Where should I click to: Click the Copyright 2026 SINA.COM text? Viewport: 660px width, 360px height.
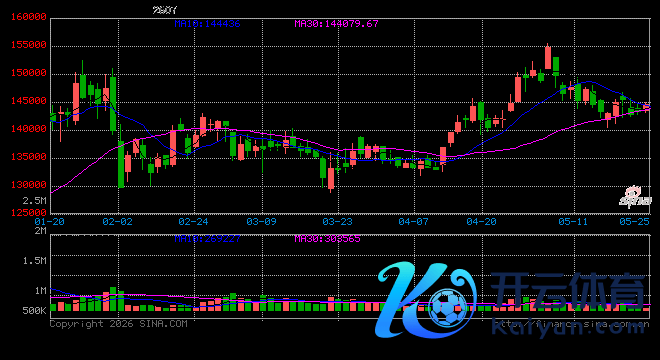click(119, 324)
